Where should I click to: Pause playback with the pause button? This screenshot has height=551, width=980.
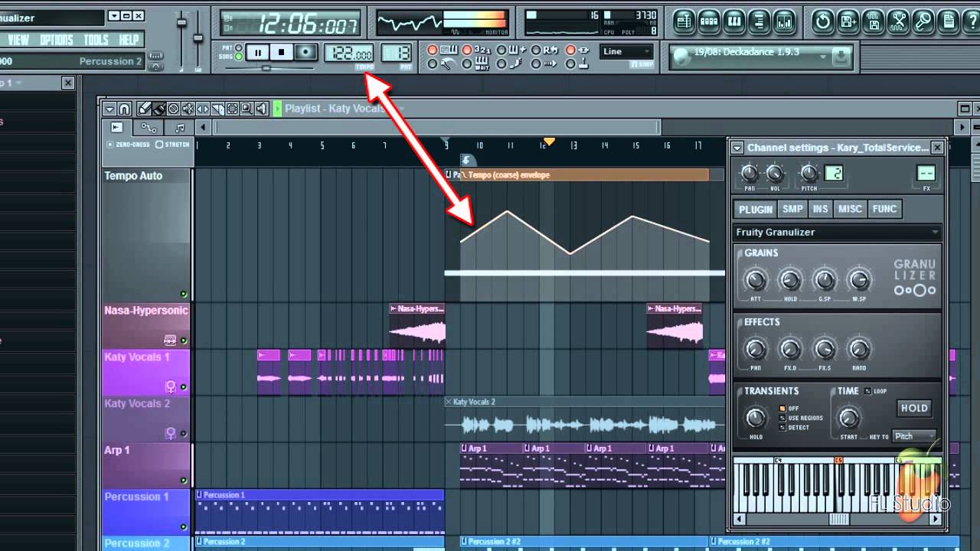coord(258,52)
